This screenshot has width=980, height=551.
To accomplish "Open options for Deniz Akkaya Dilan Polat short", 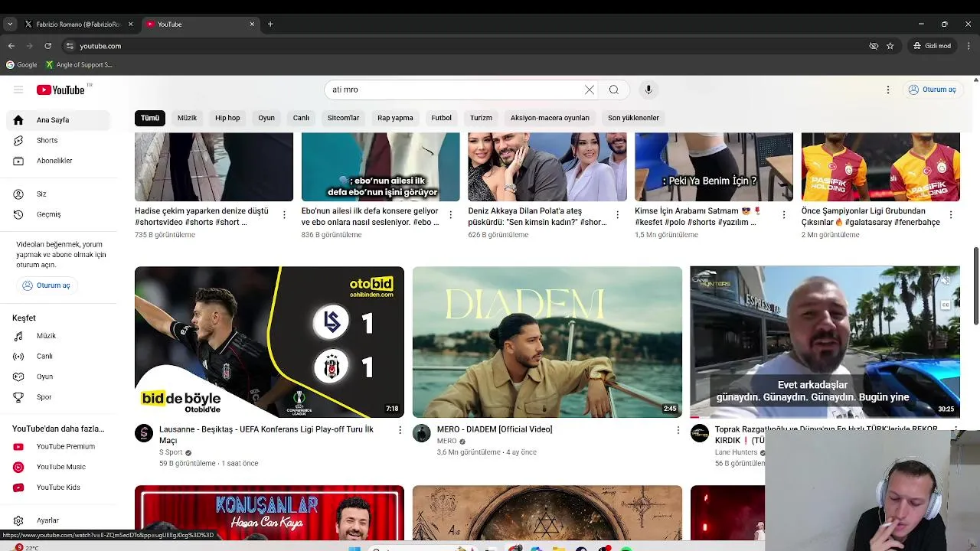I will click(x=617, y=215).
